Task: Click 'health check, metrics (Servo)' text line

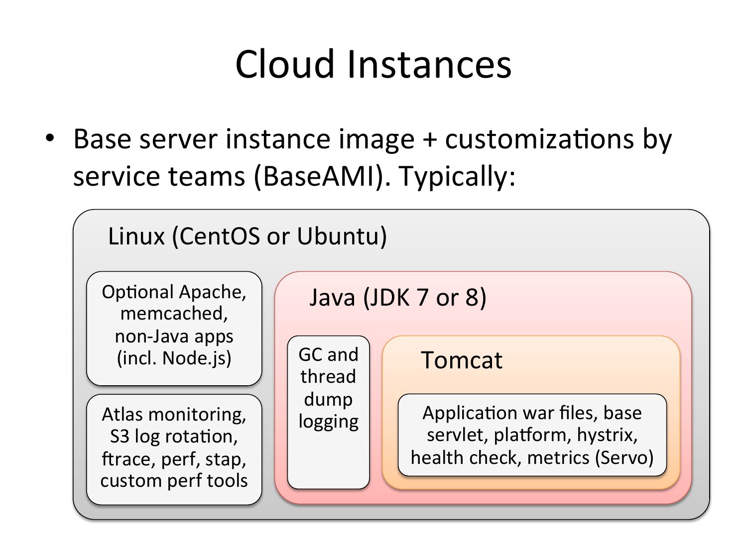Action: tap(532, 457)
